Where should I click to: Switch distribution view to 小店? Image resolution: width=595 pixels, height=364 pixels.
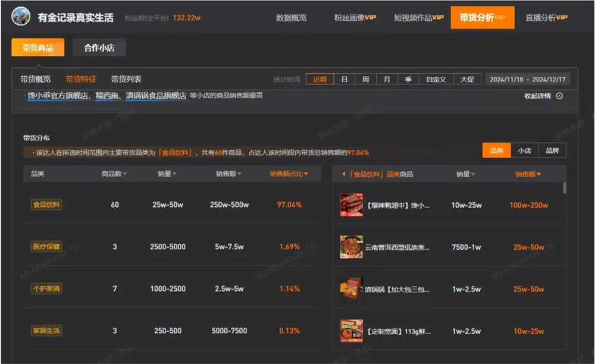point(524,150)
